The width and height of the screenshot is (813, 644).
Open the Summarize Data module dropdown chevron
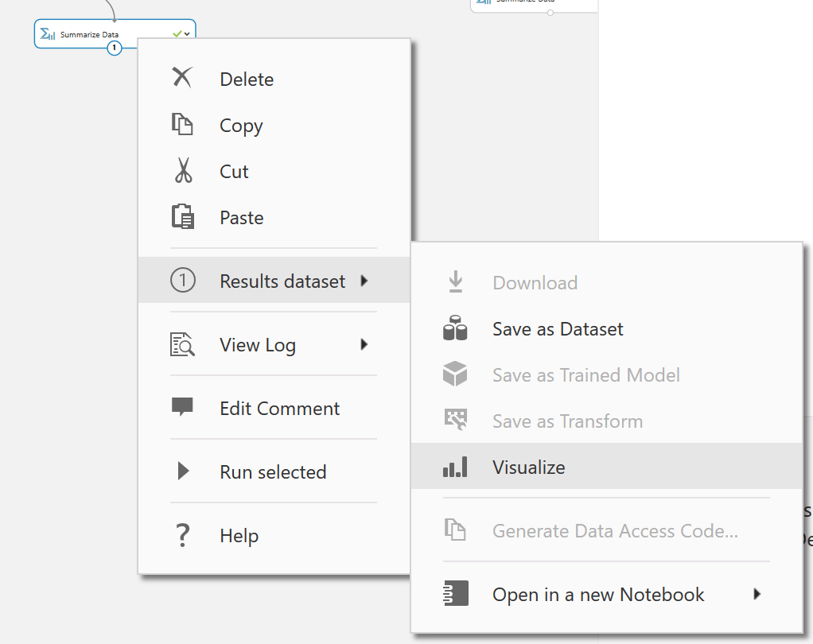tap(187, 34)
